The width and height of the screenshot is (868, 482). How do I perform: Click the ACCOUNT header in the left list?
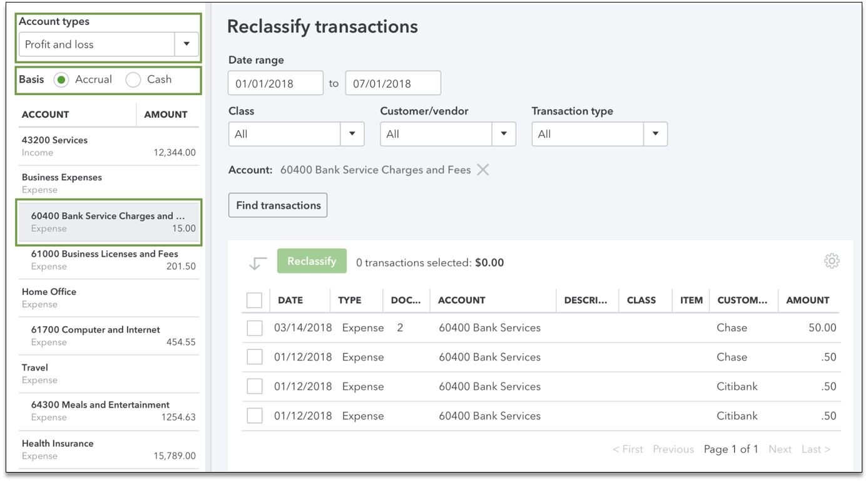click(x=46, y=115)
